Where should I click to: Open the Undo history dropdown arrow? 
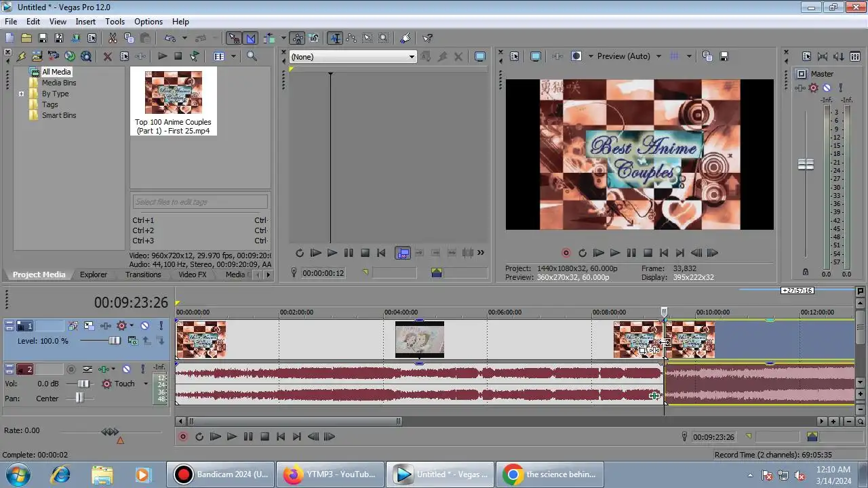click(x=183, y=39)
